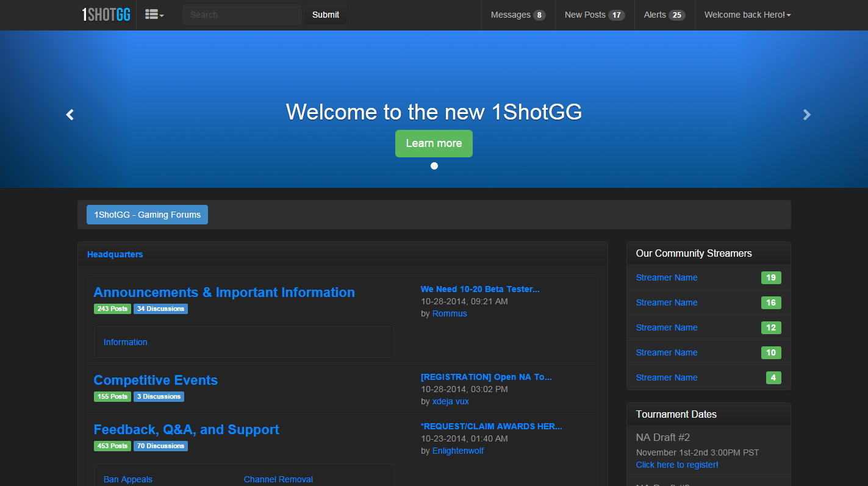Open the Information subforum
The image size is (868, 486).
click(125, 342)
